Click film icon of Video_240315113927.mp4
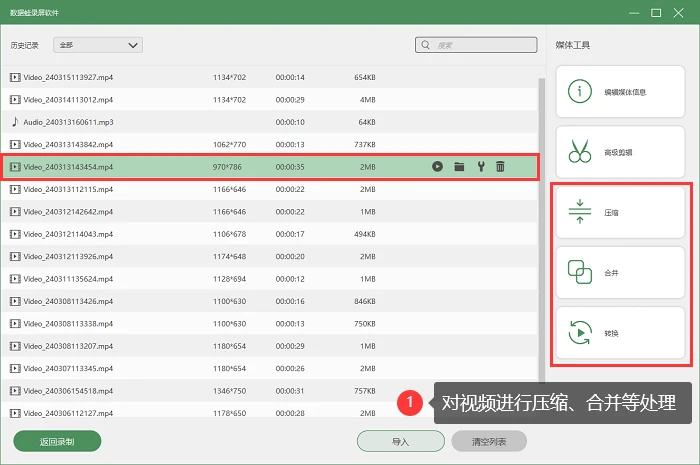Viewport: 700px width, 465px height. point(15,77)
